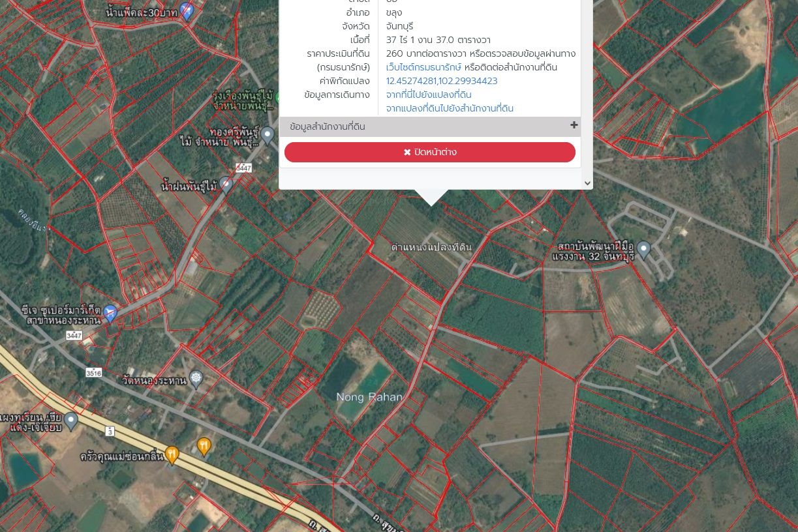Open จากที่นี่ไปยังแปลงที่ดิน directions link
The image size is (798, 532).
point(429,95)
